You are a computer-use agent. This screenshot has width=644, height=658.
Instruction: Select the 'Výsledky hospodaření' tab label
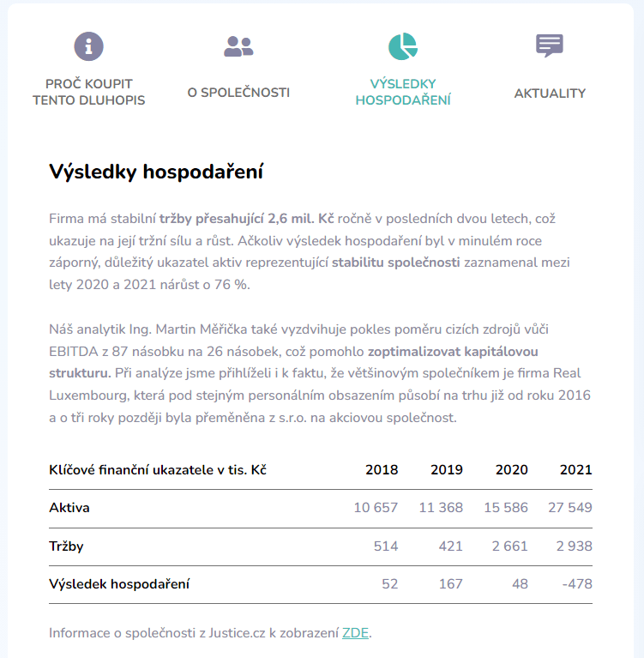tap(403, 93)
